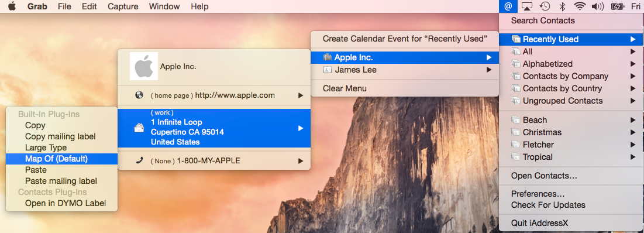Image resolution: width=644 pixels, height=233 pixels.
Task: Expand the Apple Inc. submenu arrow
Action: [x=489, y=57]
